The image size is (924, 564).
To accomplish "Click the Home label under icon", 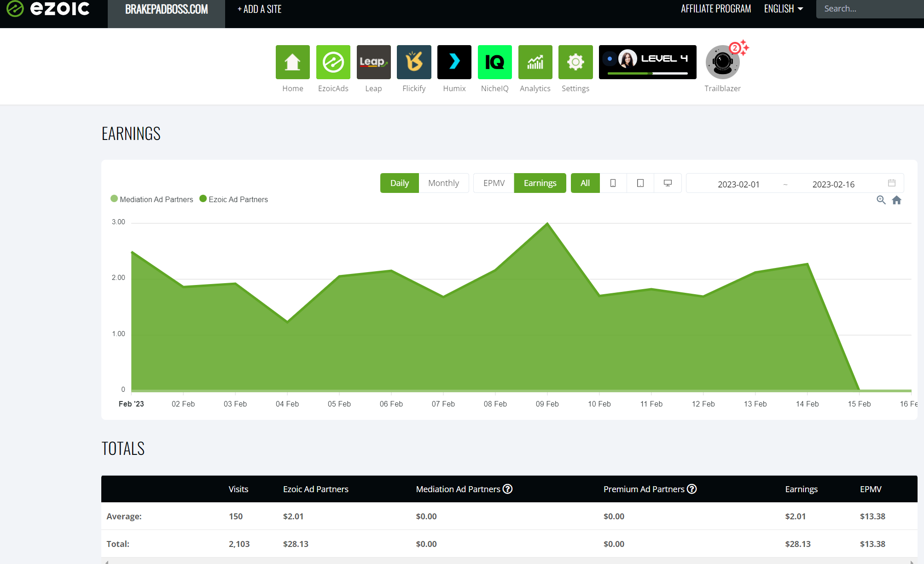I will 293,88.
